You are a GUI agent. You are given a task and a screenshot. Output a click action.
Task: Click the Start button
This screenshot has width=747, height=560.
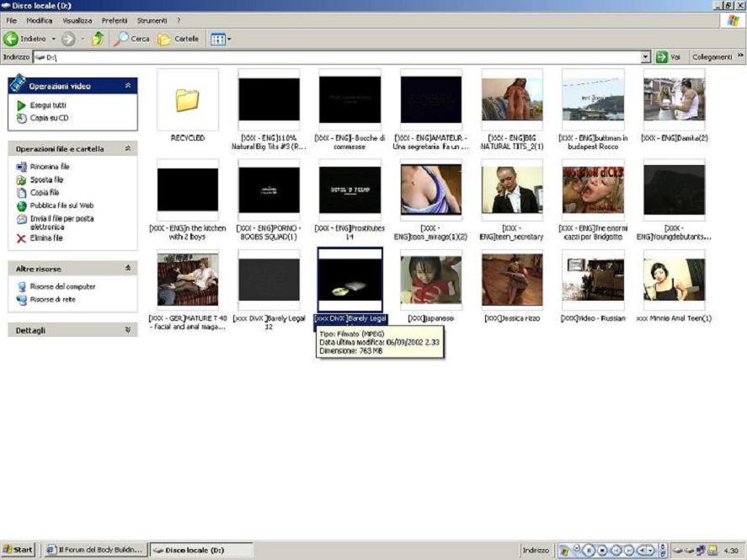tap(18, 550)
